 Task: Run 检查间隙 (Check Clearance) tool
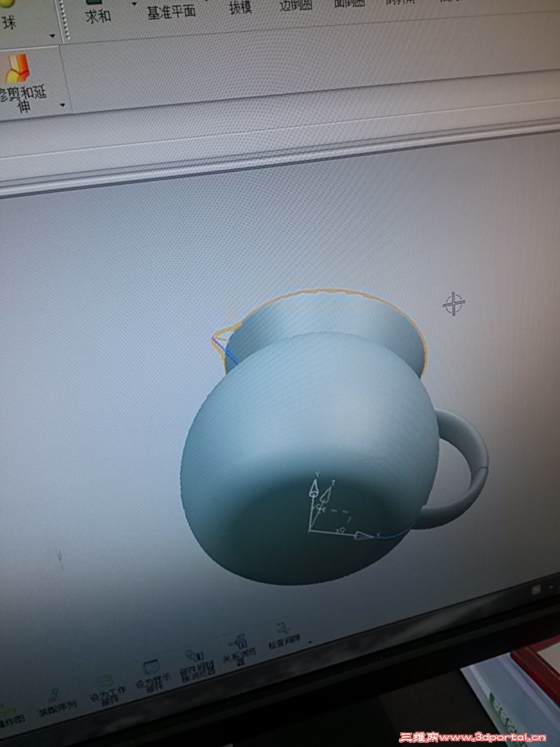click(x=284, y=636)
